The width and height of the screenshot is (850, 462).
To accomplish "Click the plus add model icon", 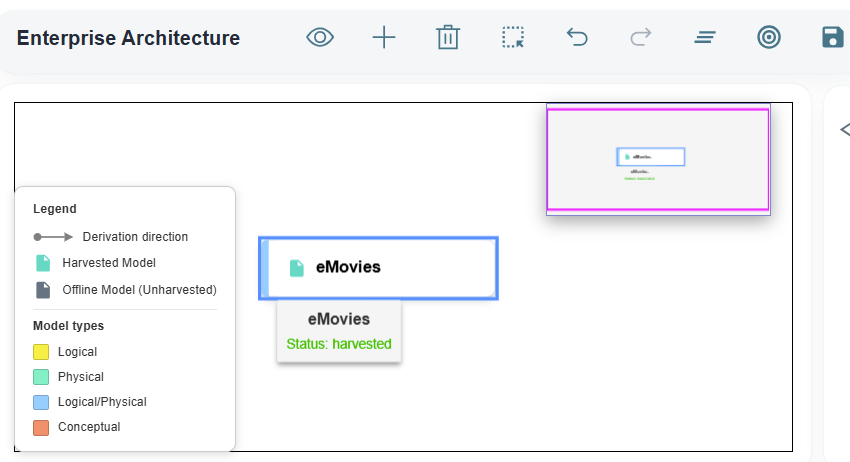I will (384, 37).
